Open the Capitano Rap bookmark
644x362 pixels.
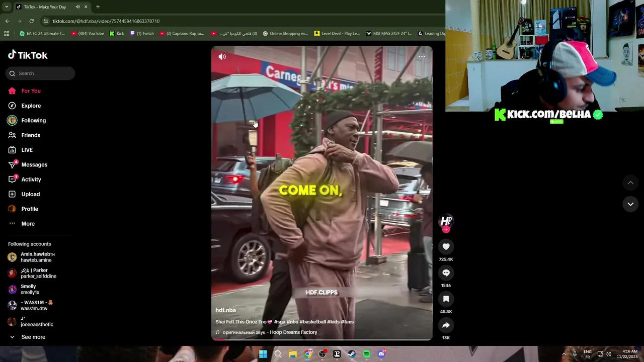182,34
